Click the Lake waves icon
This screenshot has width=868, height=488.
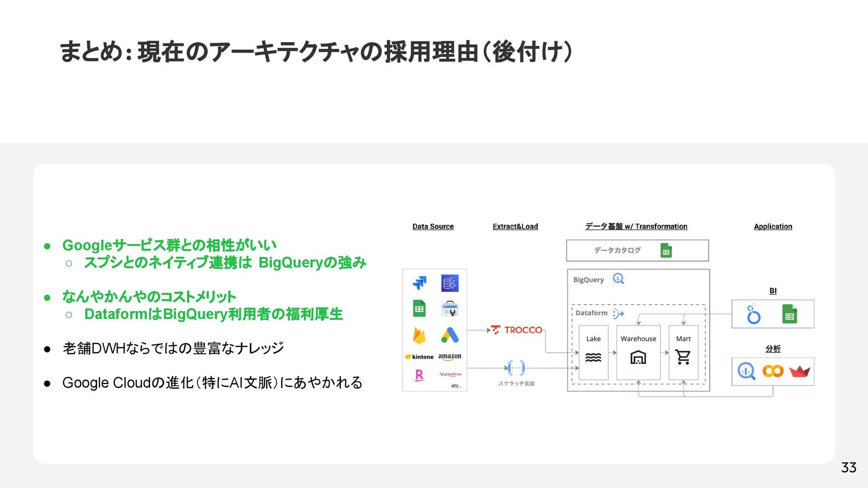pos(593,357)
